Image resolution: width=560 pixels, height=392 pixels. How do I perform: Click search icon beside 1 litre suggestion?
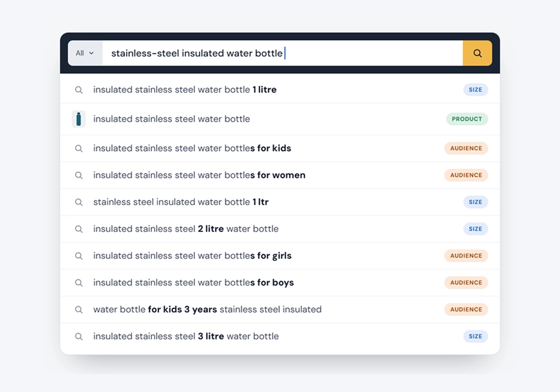pyautogui.click(x=78, y=90)
